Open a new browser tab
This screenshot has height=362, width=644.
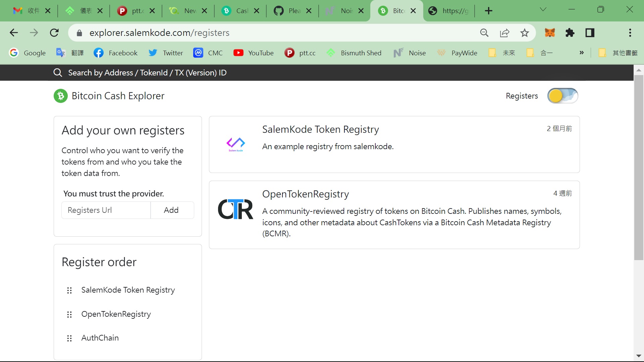point(489,11)
